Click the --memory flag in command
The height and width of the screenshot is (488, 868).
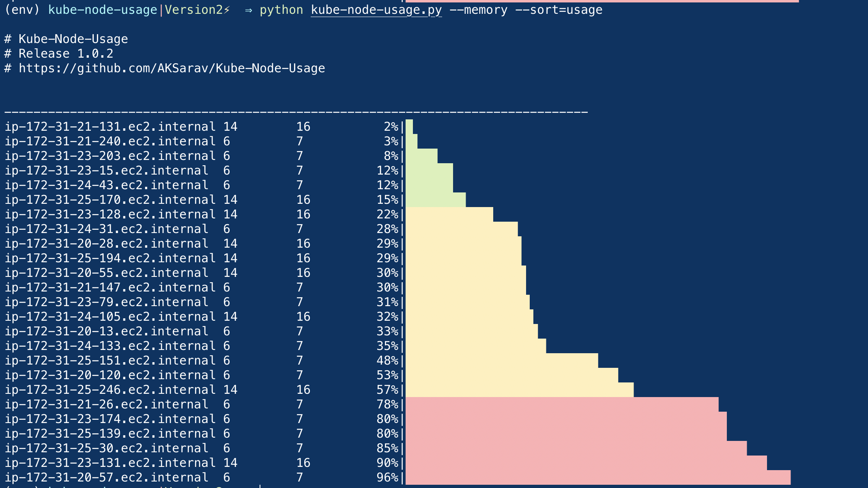click(x=478, y=10)
